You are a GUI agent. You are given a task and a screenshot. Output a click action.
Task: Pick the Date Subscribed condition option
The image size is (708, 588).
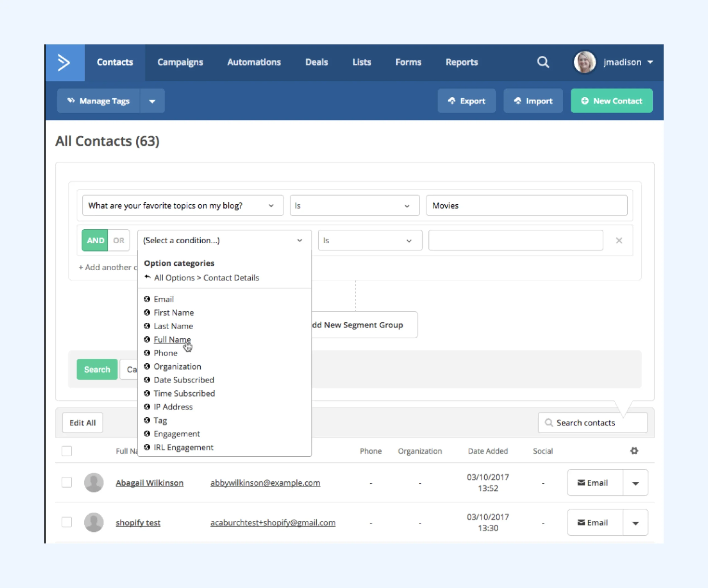tap(184, 380)
